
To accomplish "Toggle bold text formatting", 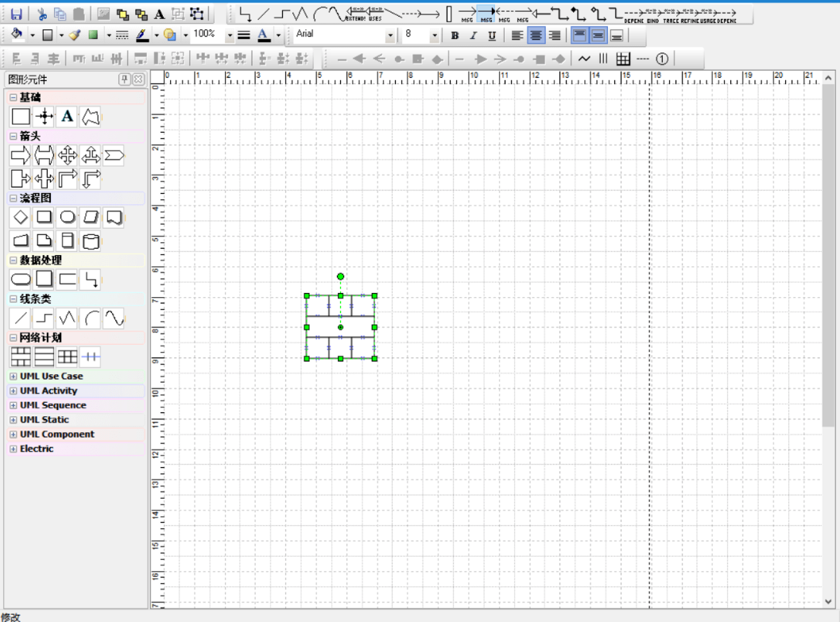I will click(x=455, y=36).
